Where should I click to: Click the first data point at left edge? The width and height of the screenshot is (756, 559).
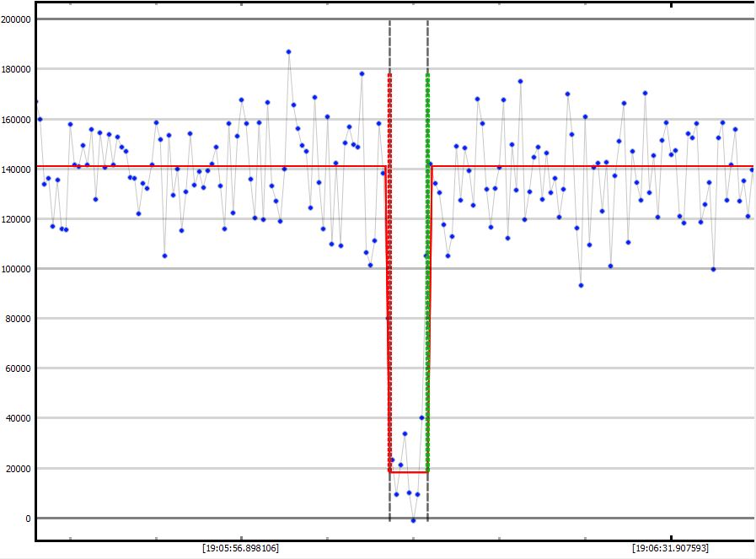(x=35, y=101)
